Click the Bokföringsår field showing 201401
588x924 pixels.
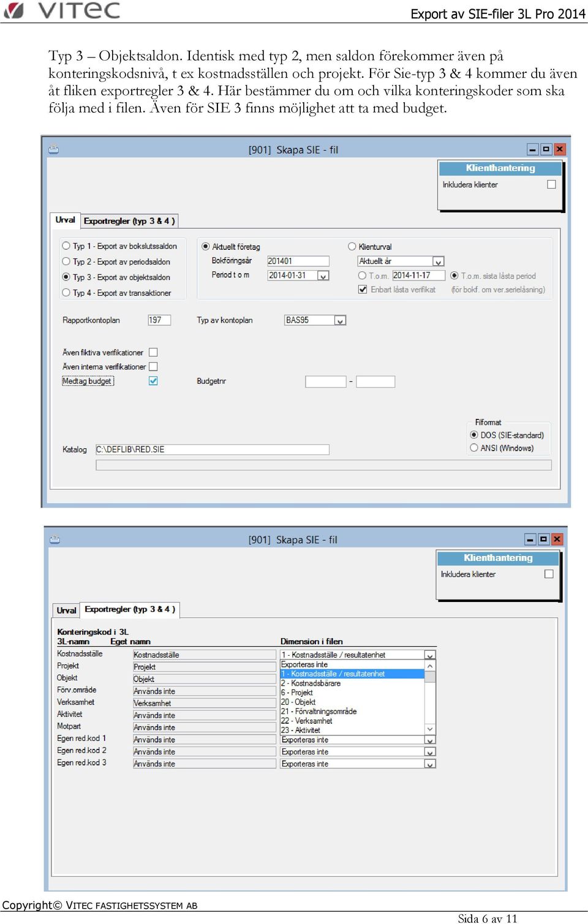coord(298,261)
